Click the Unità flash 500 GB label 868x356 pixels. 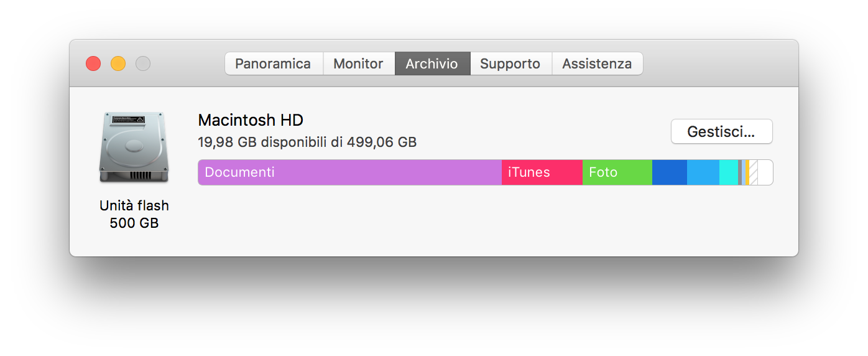[x=134, y=214]
